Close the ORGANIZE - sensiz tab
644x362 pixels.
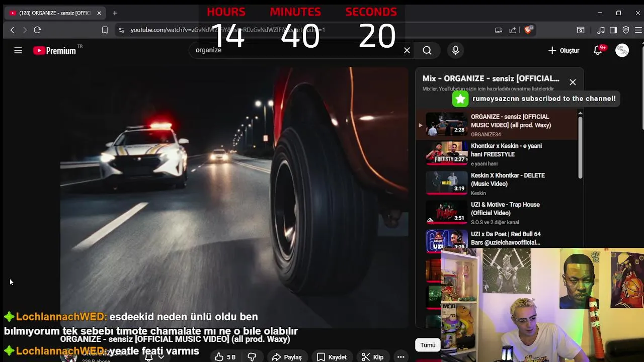coord(99,13)
